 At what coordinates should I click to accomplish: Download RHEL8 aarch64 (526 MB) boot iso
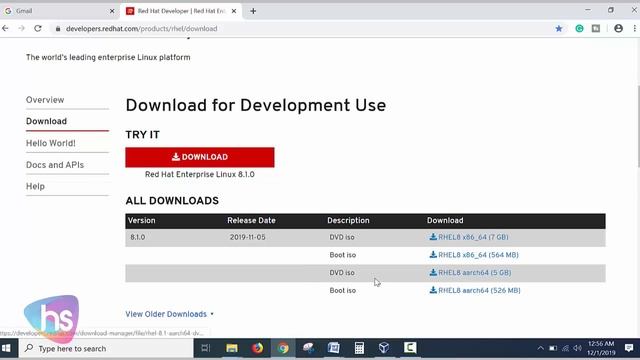475,291
